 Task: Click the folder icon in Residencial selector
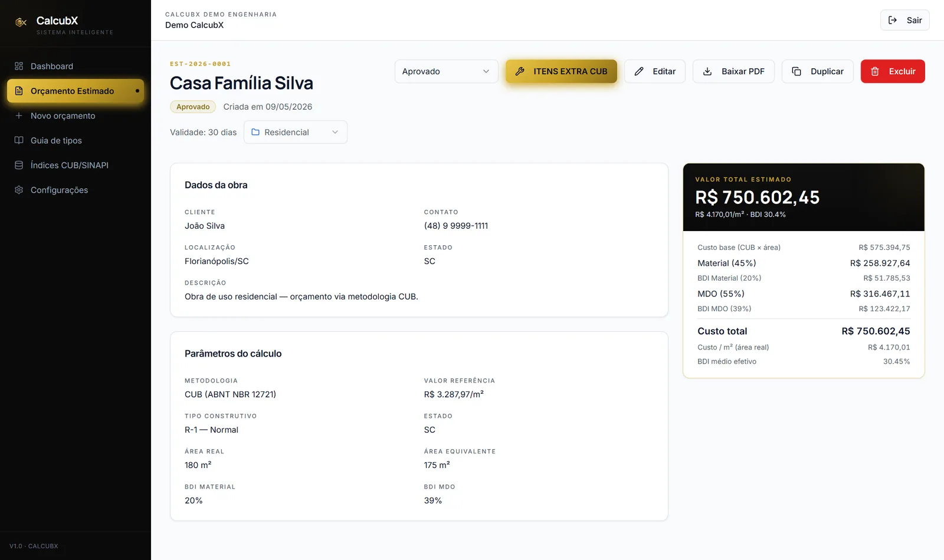click(255, 132)
